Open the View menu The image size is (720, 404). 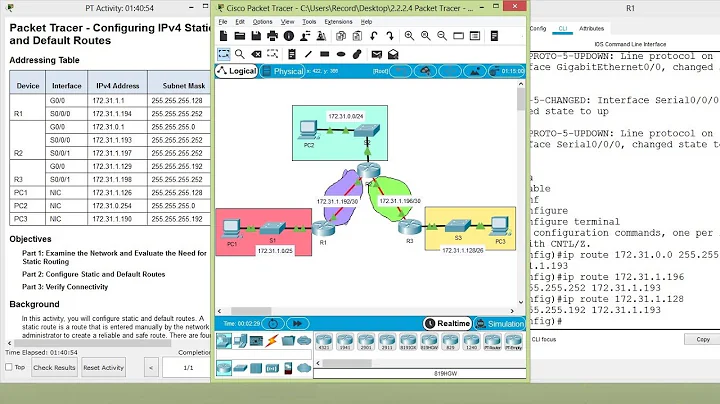point(287,22)
